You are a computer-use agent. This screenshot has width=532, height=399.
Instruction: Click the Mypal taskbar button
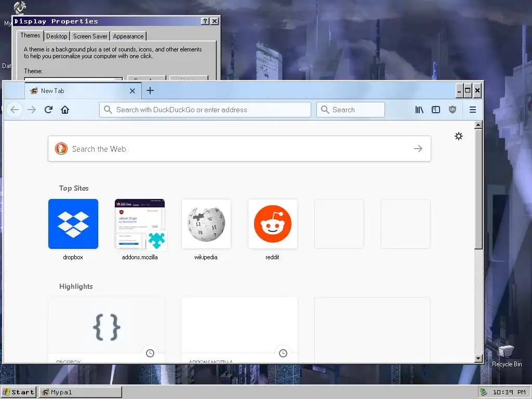81,392
